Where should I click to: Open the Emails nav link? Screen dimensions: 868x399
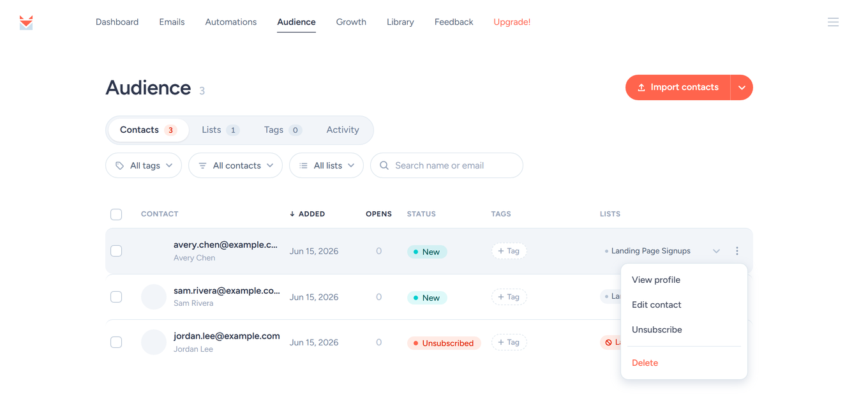(x=172, y=22)
